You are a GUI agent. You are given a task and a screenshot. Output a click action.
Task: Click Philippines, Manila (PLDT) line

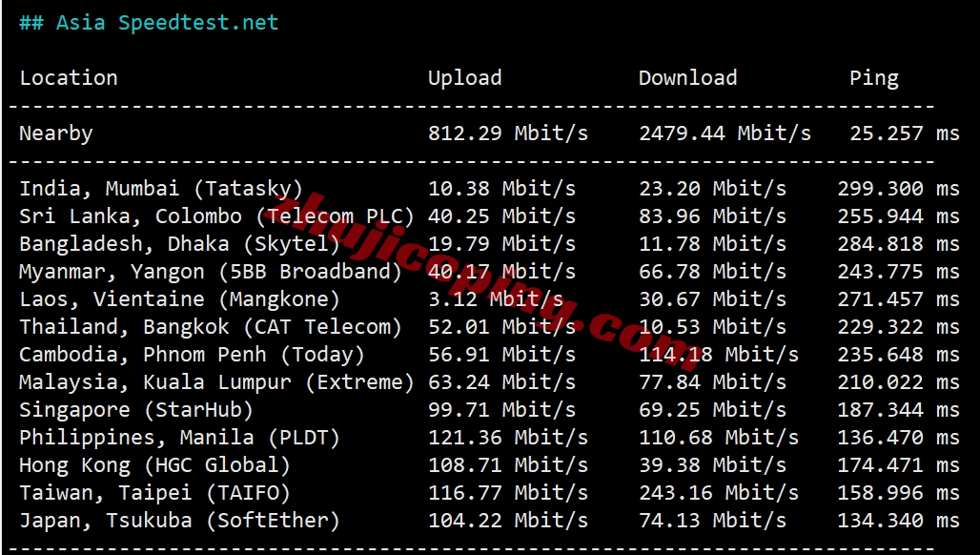(489, 438)
